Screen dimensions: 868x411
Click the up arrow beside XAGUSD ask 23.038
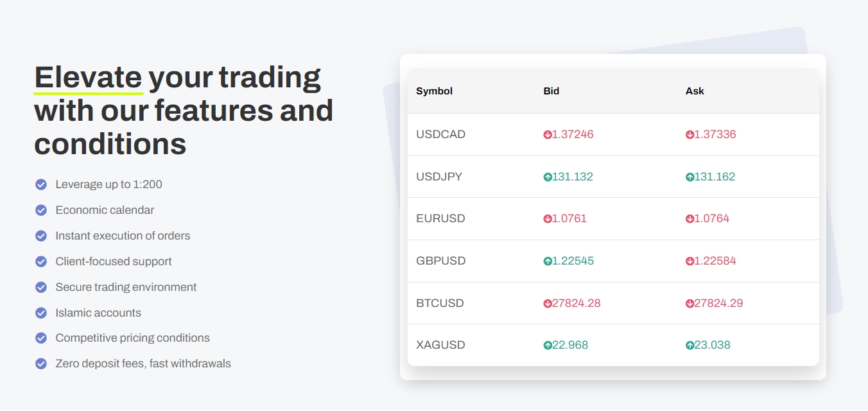click(690, 345)
